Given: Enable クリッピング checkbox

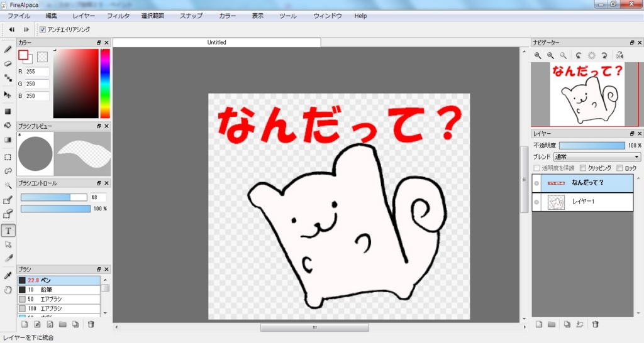Looking at the screenshot, I should [583, 168].
